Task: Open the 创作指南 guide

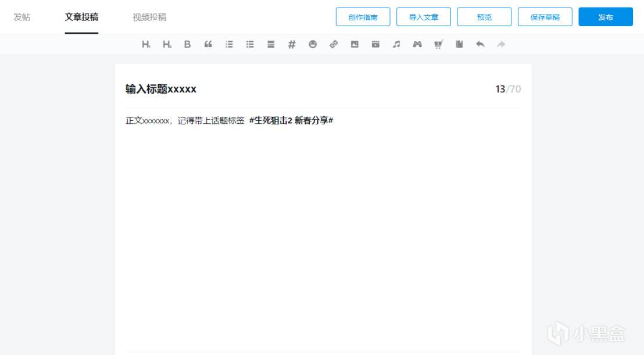Action: click(x=363, y=17)
